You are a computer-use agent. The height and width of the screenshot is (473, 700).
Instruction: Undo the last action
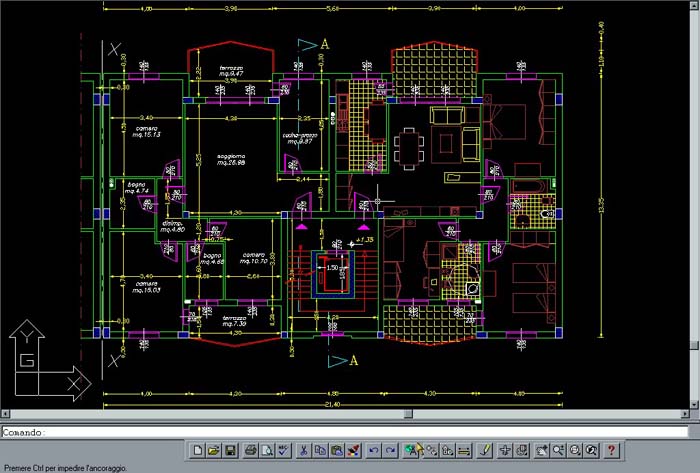pos(373,450)
